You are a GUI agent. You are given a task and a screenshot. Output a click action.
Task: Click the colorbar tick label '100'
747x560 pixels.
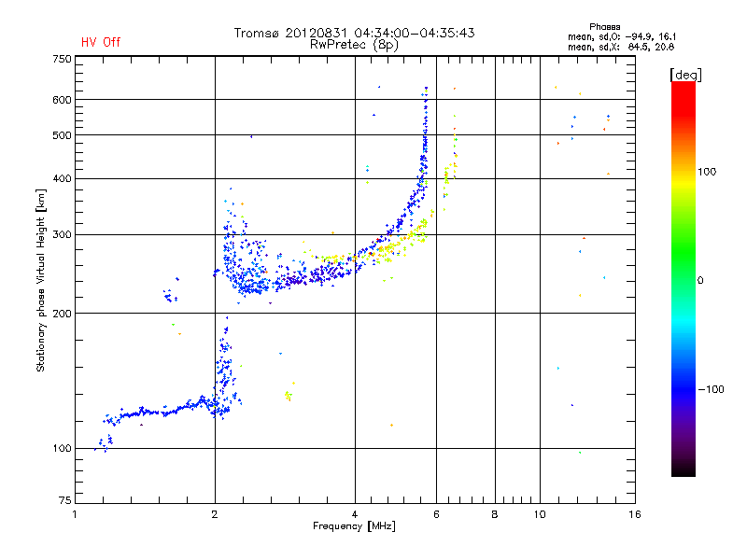[x=707, y=172]
